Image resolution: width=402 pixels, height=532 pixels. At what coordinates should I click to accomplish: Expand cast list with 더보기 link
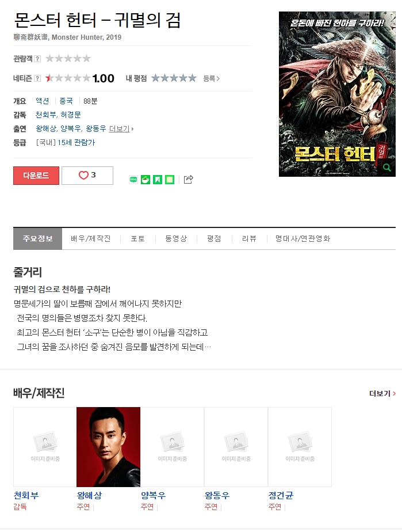point(121,128)
